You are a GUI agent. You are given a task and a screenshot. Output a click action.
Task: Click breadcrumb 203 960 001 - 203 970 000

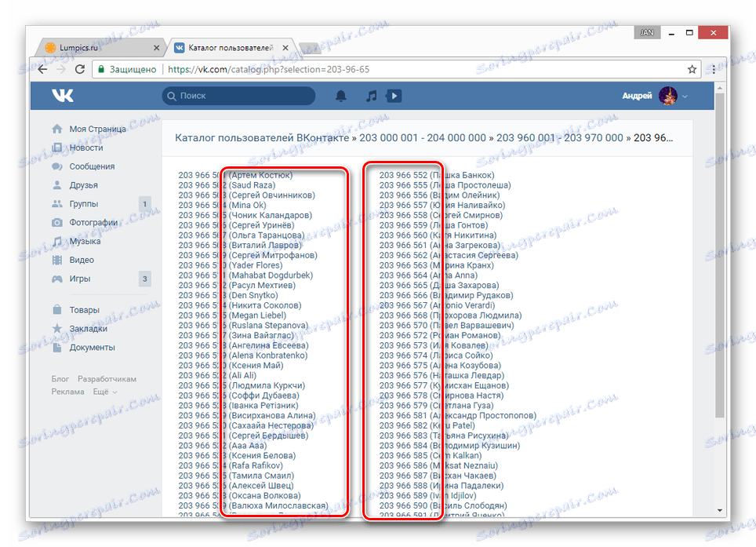[560, 138]
